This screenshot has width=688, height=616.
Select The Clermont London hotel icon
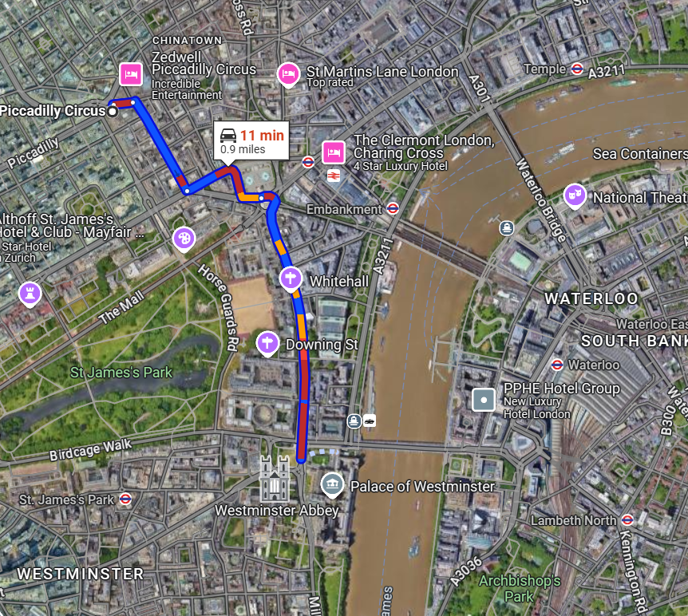[334, 152]
